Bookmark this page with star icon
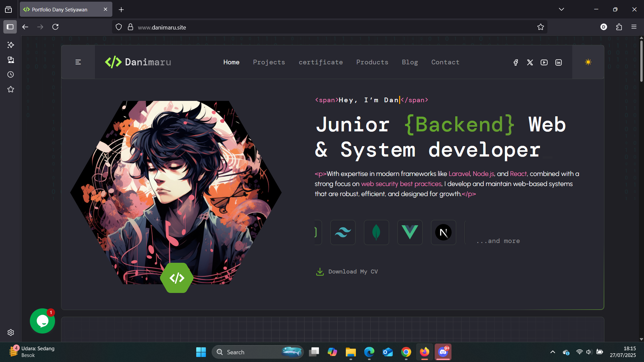This screenshot has height=362, width=644. 540,27
